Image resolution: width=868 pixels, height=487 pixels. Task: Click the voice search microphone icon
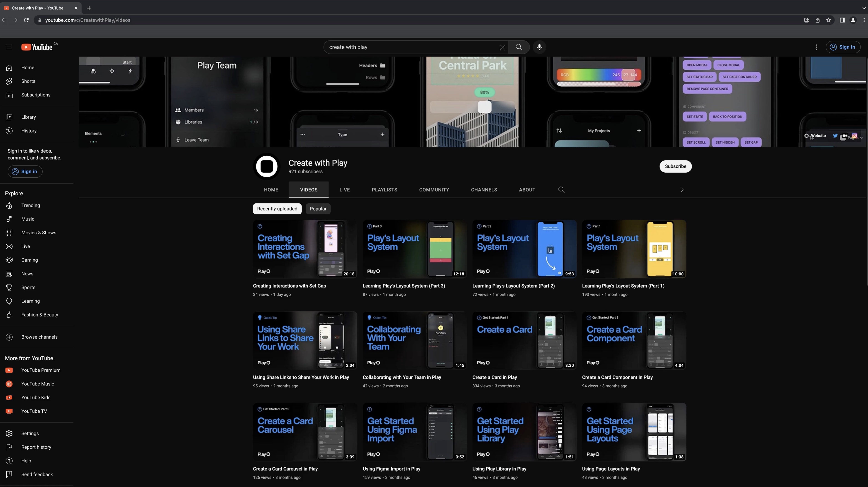[x=539, y=47]
